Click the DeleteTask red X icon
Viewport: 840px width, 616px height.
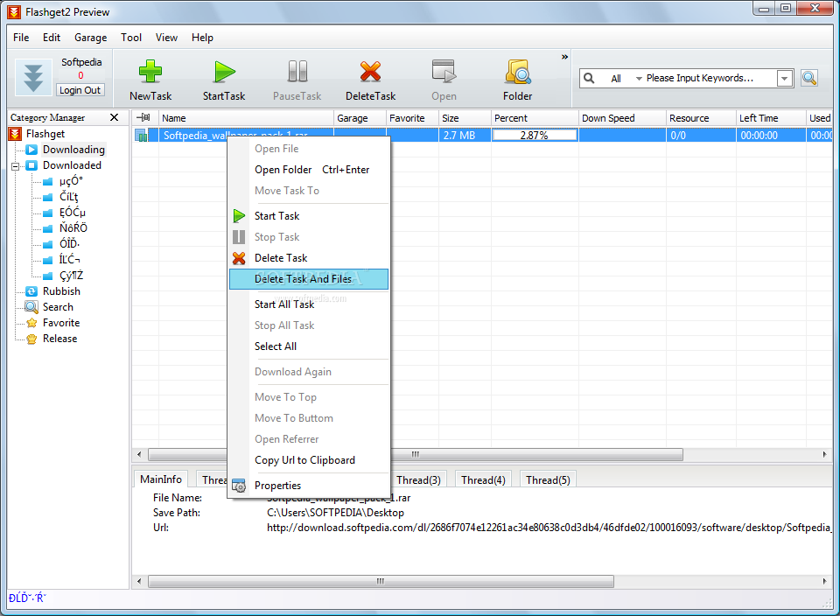[370, 72]
